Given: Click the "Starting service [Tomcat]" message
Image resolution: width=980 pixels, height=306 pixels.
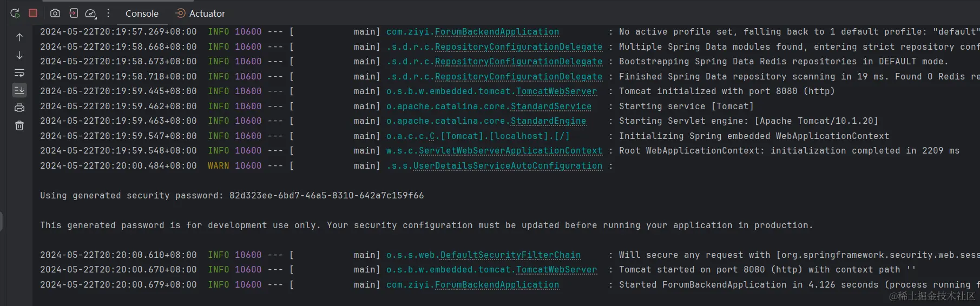Looking at the screenshot, I should 686,107.
